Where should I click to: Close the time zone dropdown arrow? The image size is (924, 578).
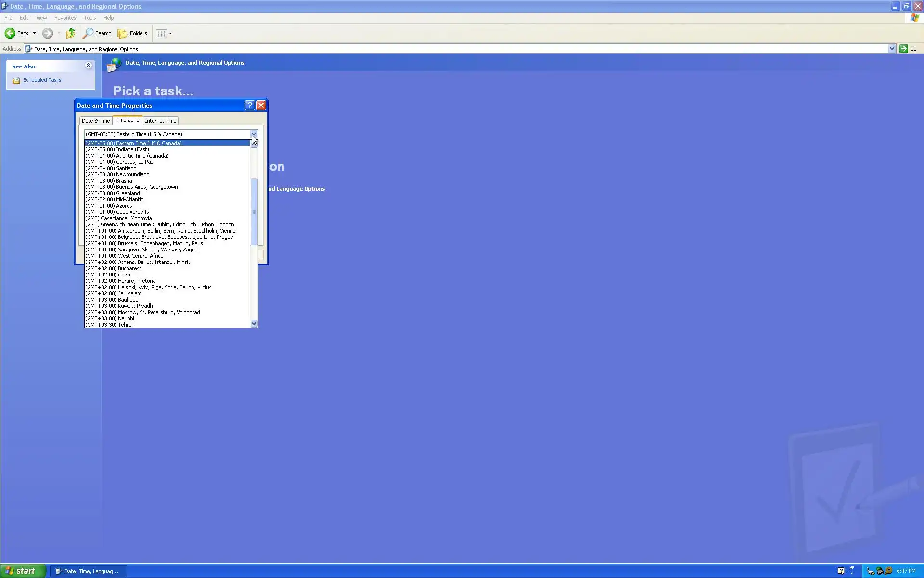click(x=254, y=134)
